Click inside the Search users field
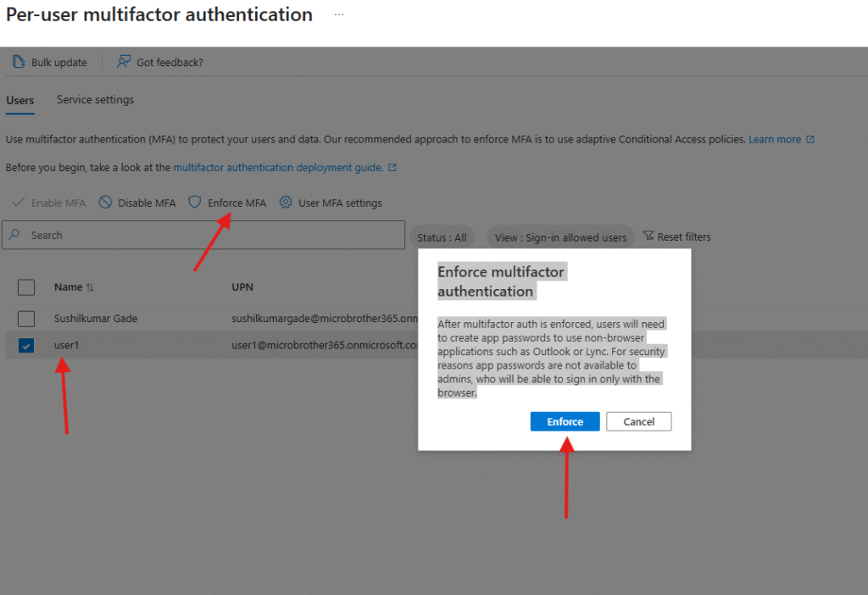868x595 pixels. (212, 236)
